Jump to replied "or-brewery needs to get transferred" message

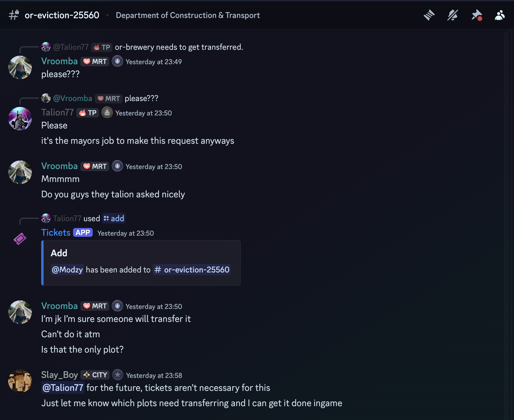tap(179, 47)
